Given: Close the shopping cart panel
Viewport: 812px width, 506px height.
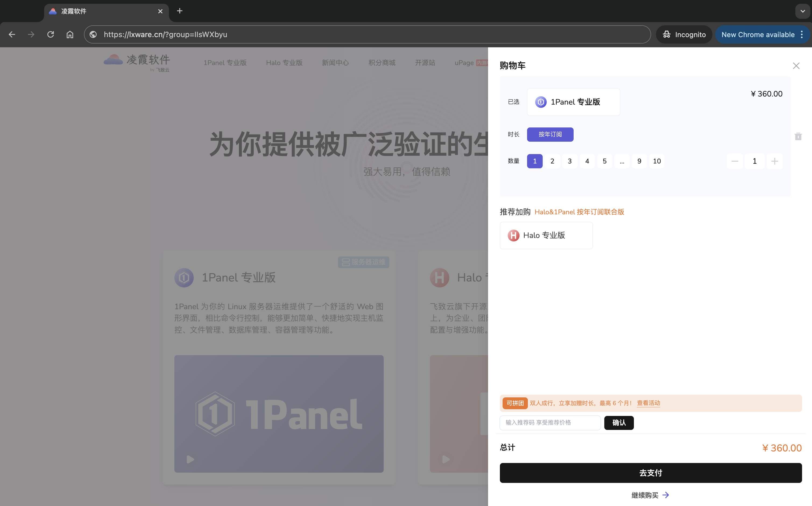Looking at the screenshot, I should pos(796,66).
